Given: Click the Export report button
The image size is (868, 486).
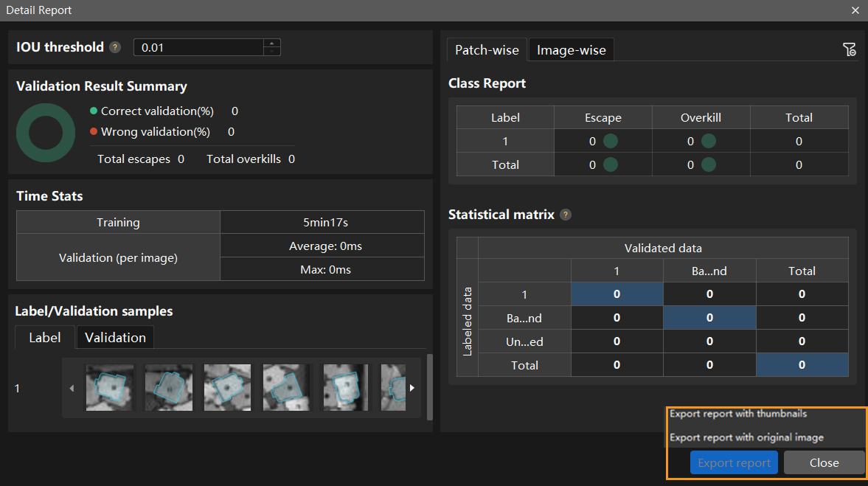Looking at the screenshot, I should (734, 463).
